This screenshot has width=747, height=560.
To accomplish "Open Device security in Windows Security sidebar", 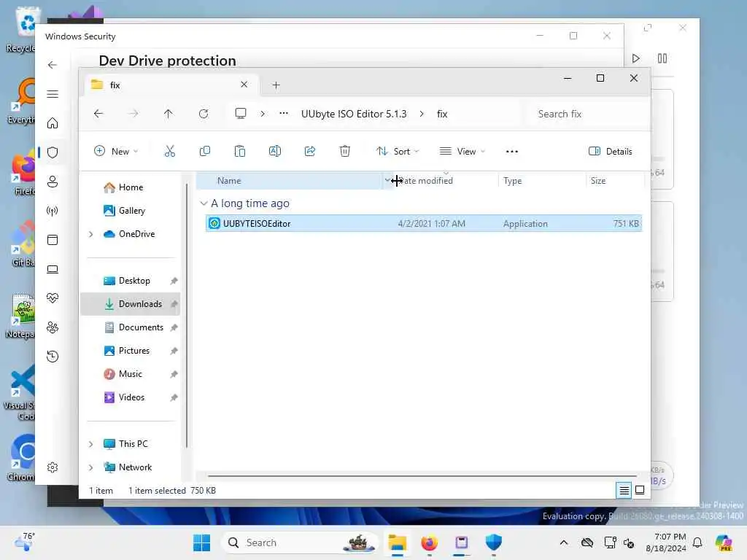I will 53,269.
